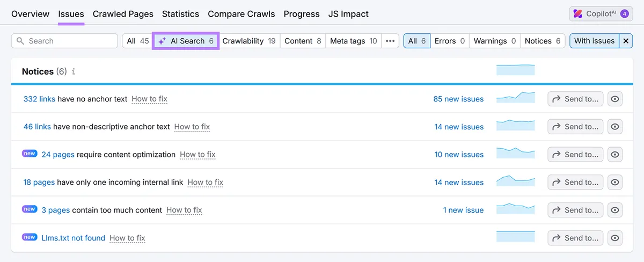Show only Errors
644x262 pixels.
click(x=450, y=41)
